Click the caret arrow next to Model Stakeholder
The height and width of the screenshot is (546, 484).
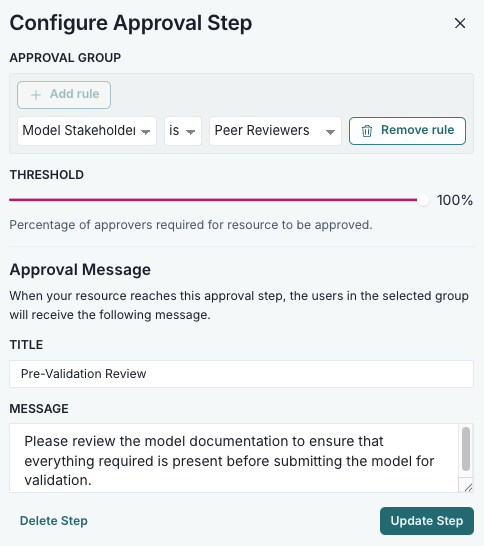pyautogui.click(x=145, y=132)
